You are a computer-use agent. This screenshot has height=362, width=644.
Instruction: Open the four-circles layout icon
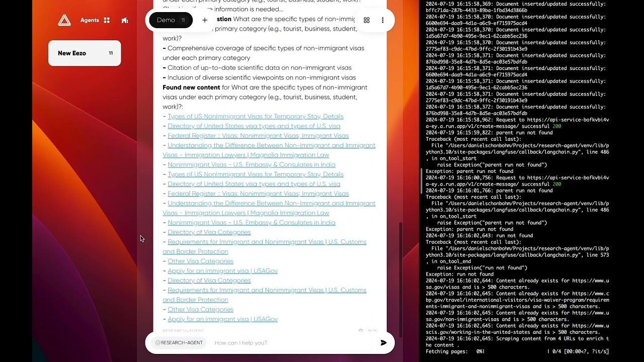coord(367,20)
